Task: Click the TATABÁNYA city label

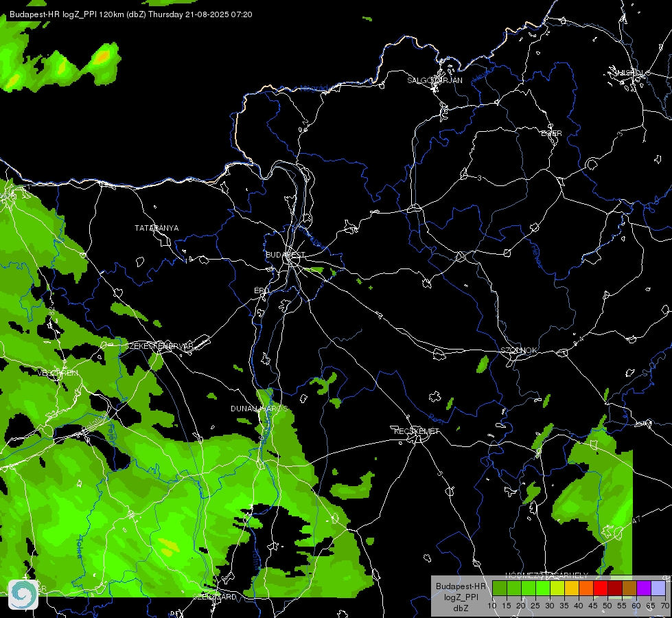Action: tap(157, 228)
